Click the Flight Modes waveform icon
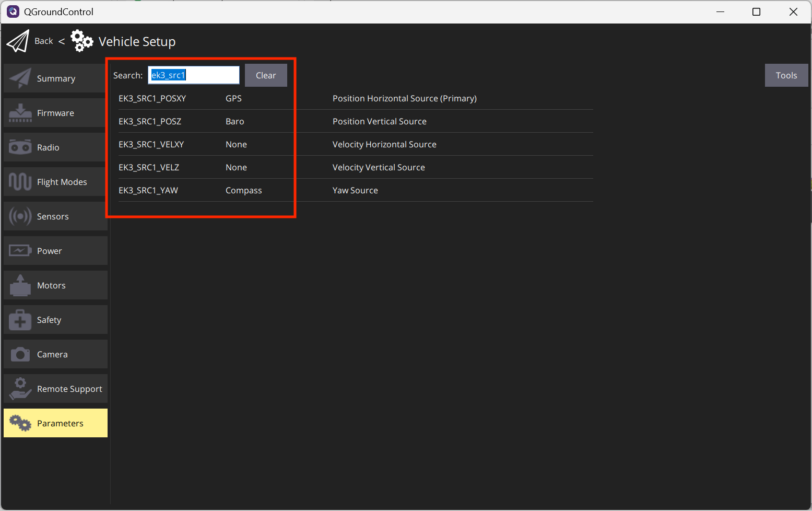812x511 pixels. pos(20,182)
